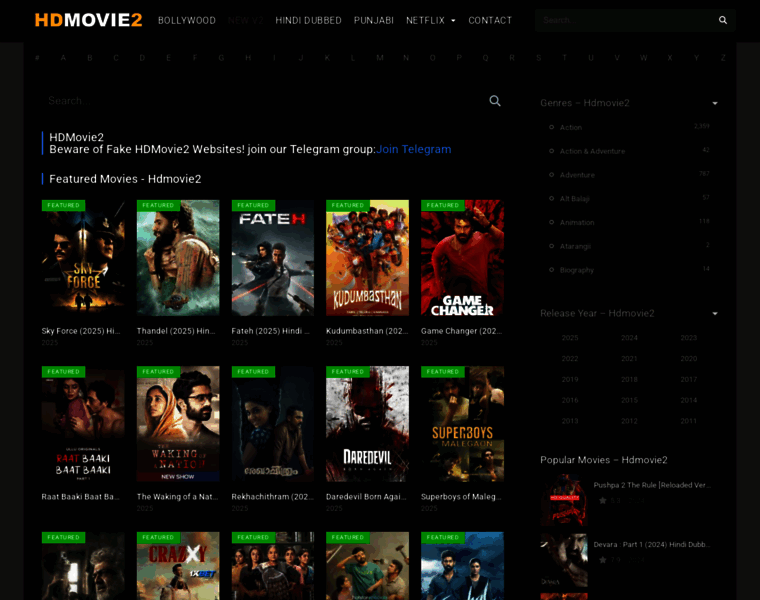Click the Action genre bullet icon
Viewport: 760px width, 600px height.
[x=551, y=127]
